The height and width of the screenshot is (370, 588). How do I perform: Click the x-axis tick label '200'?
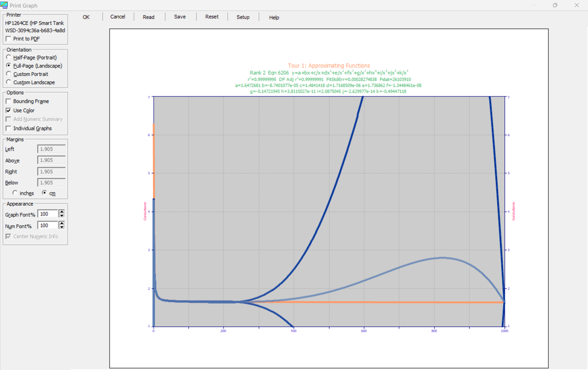pyautogui.click(x=223, y=332)
